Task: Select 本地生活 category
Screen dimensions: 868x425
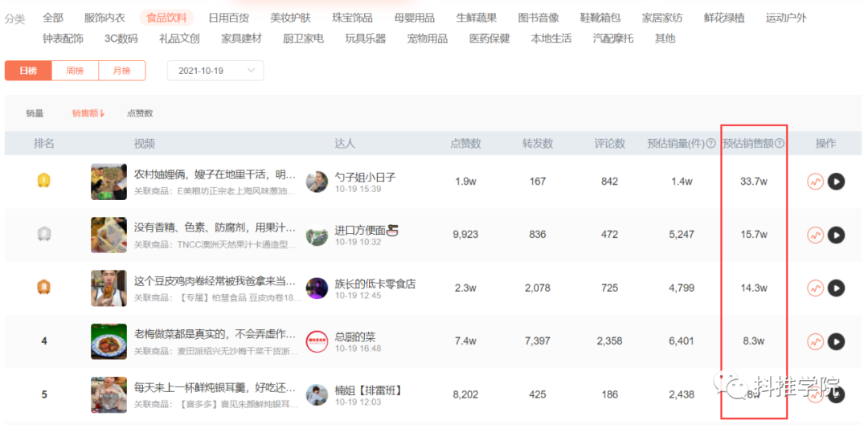Action: (551, 39)
